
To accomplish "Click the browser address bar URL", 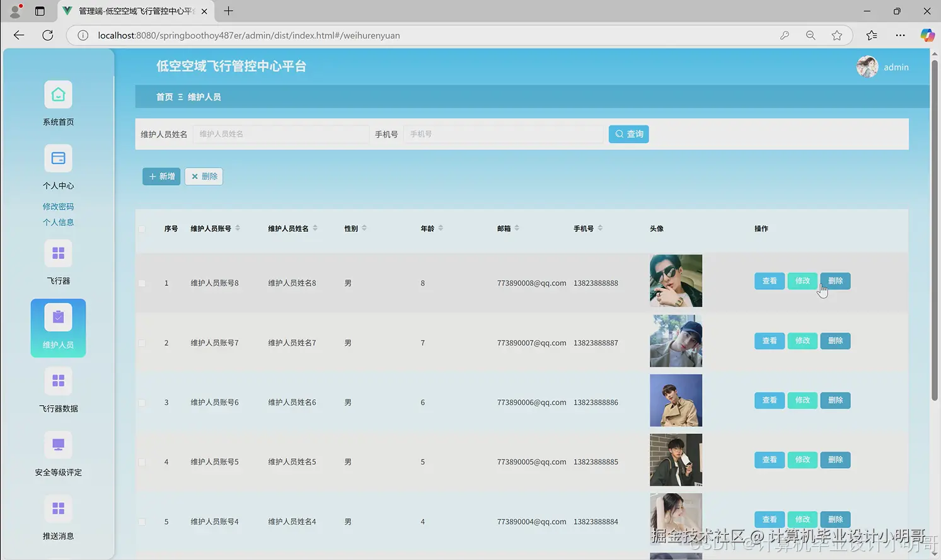I will pyautogui.click(x=249, y=35).
